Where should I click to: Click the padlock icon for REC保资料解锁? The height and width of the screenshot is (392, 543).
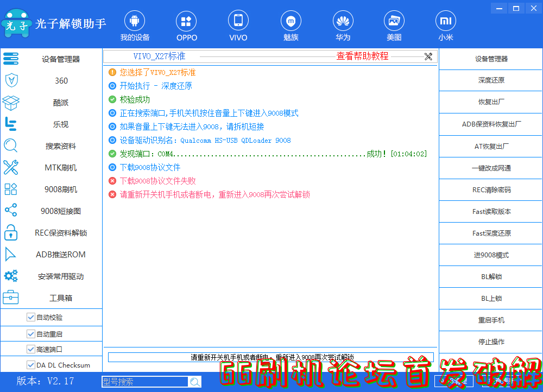pyautogui.click(x=11, y=232)
